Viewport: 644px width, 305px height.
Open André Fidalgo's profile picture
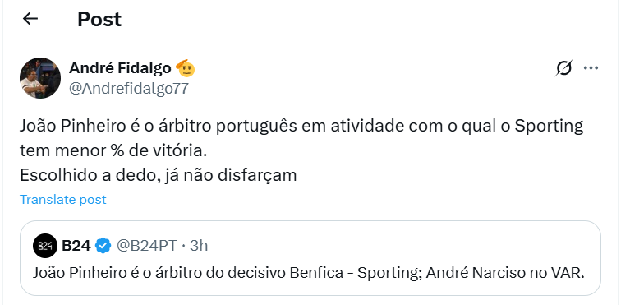[x=40, y=78]
